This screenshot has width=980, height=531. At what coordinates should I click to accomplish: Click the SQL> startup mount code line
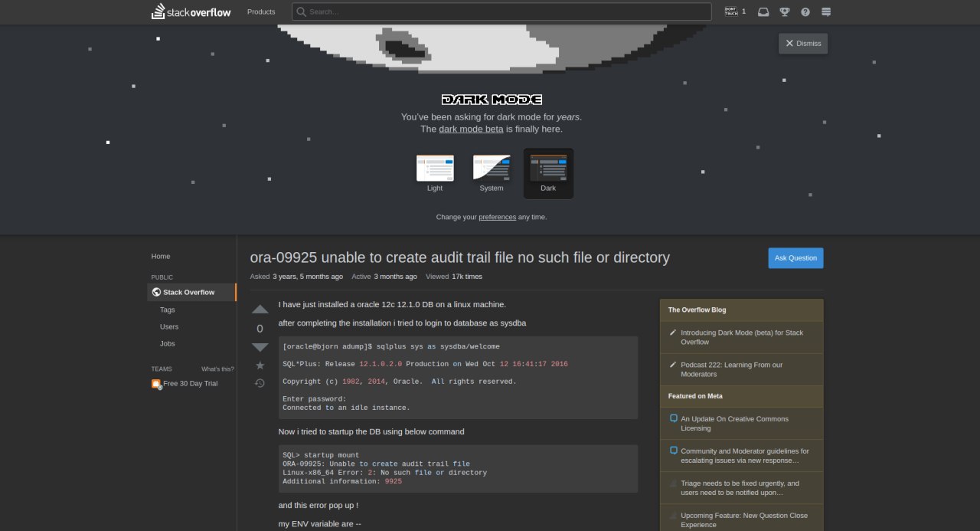click(x=321, y=455)
